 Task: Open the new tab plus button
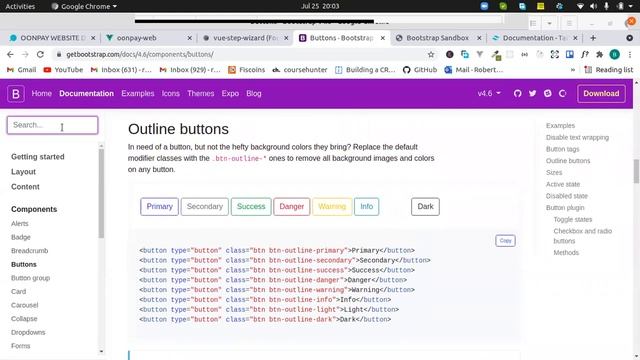click(593, 38)
